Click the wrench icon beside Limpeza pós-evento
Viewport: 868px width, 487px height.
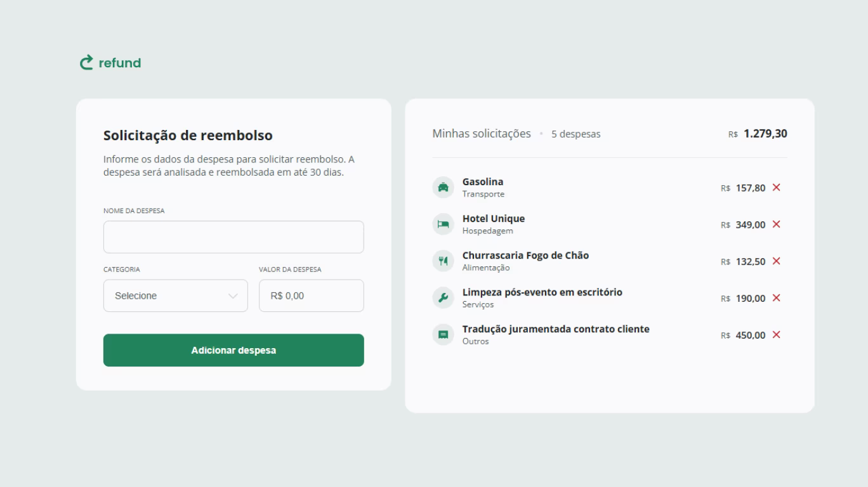click(444, 298)
